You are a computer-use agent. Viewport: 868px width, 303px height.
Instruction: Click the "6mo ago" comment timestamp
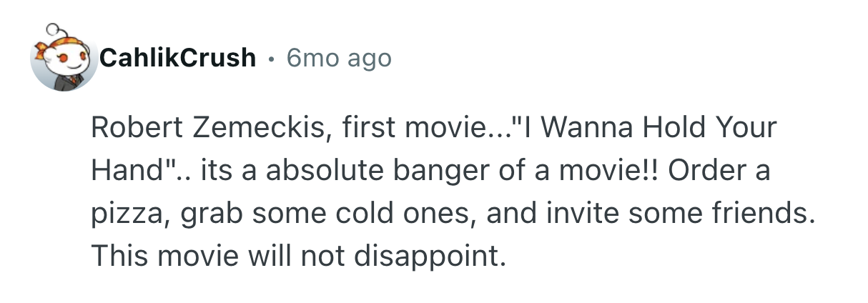point(339,57)
